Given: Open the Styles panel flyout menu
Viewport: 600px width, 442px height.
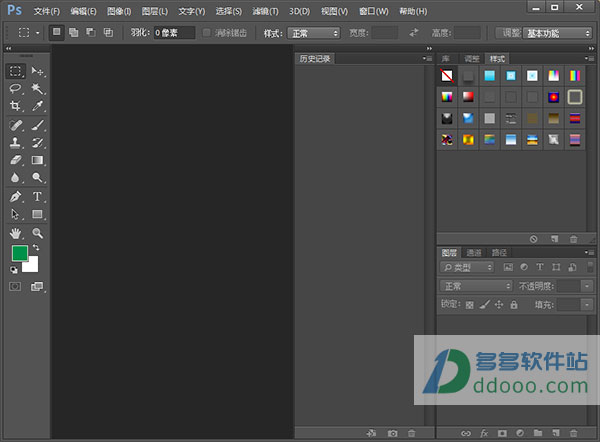Looking at the screenshot, I should (589, 59).
